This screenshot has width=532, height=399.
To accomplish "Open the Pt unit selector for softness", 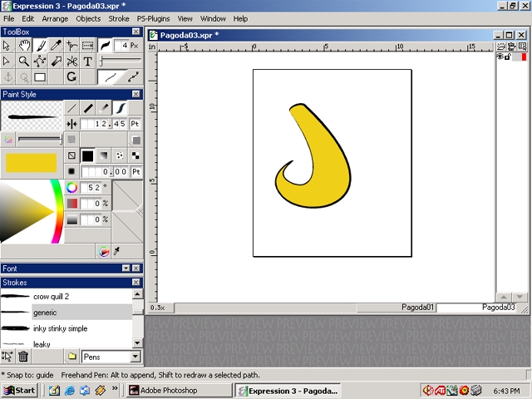I will (135, 172).
